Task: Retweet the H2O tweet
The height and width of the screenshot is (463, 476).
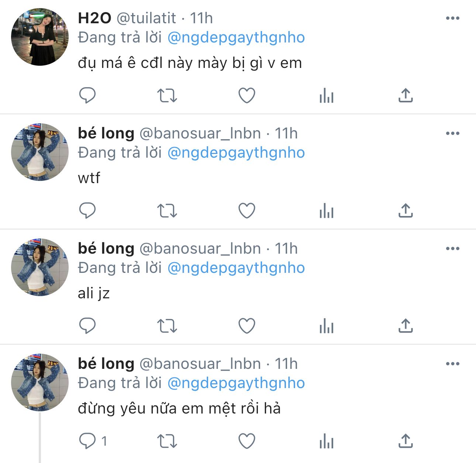Action: (167, 96)
